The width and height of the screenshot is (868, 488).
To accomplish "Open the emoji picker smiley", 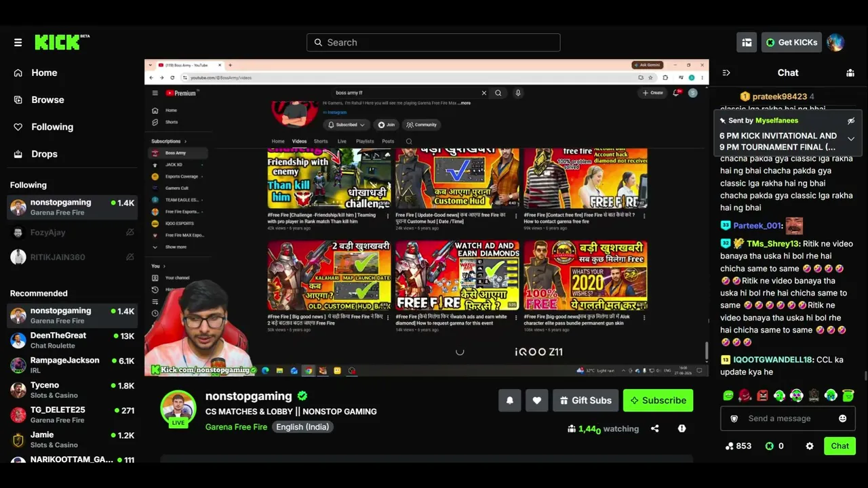I will pos(843,419).
